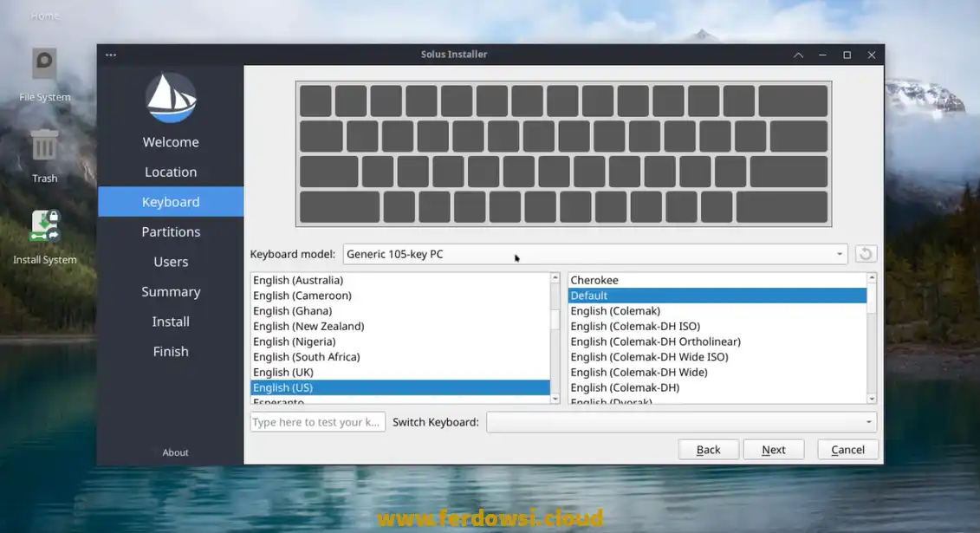Viewport: 980px width, 533px height.
Task: Click the keyboard test input field
Action: (317, 422)
